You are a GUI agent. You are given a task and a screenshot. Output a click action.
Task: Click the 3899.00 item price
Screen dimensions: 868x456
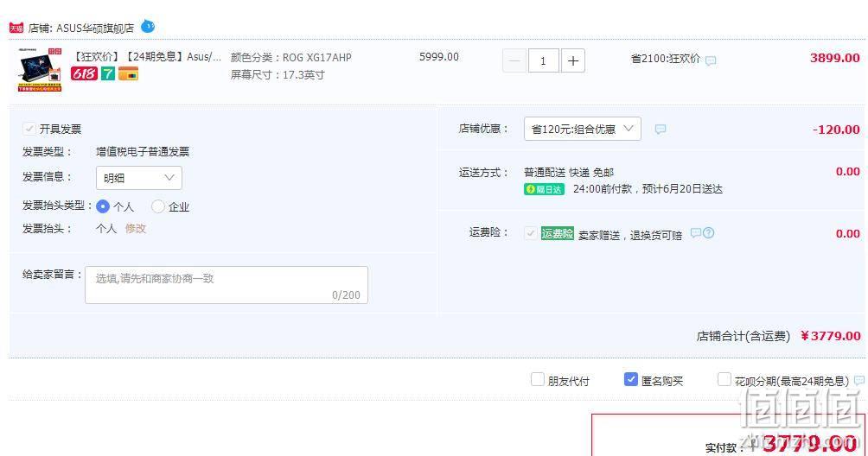click(835, 58)
